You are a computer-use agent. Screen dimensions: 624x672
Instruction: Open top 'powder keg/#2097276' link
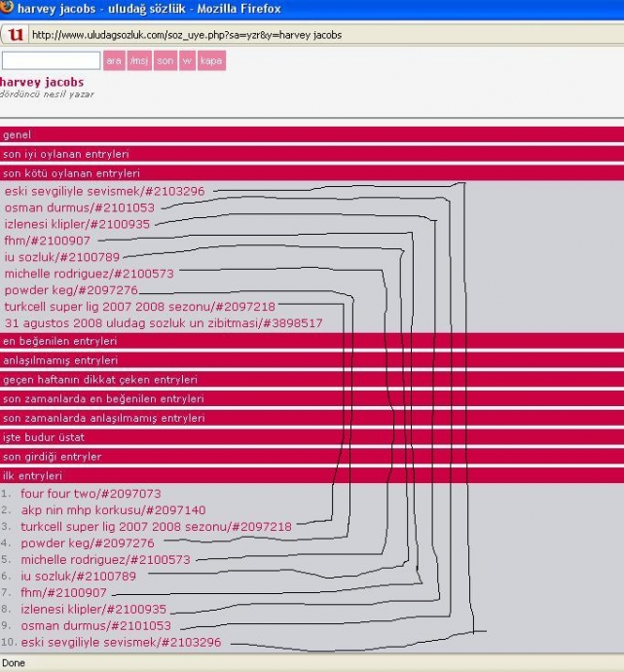point(71,290)
